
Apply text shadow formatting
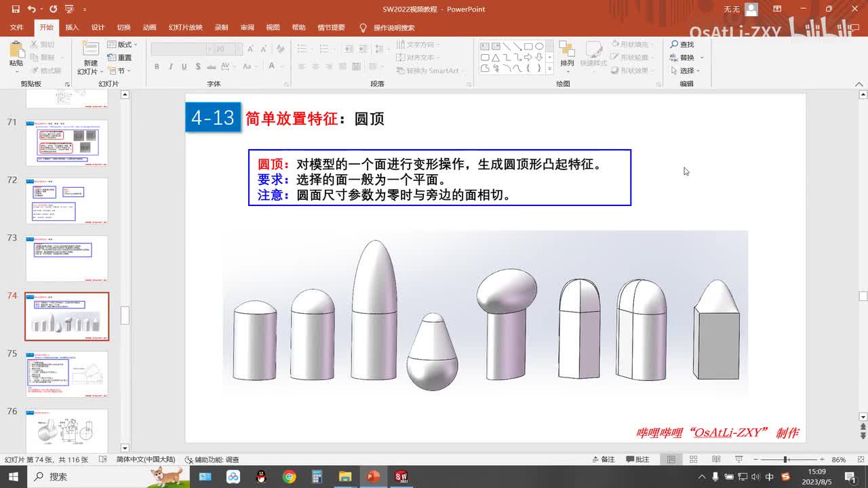pos(198,66)
